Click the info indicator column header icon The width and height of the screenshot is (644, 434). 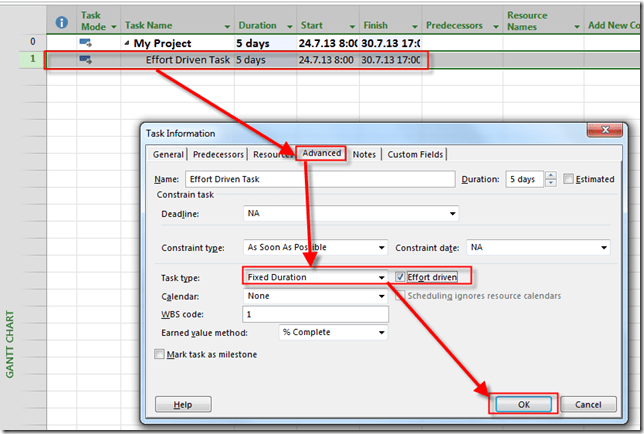(61, 20)
